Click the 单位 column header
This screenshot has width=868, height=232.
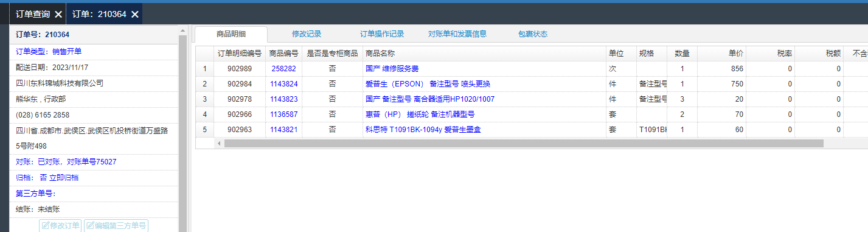point(621,54)
